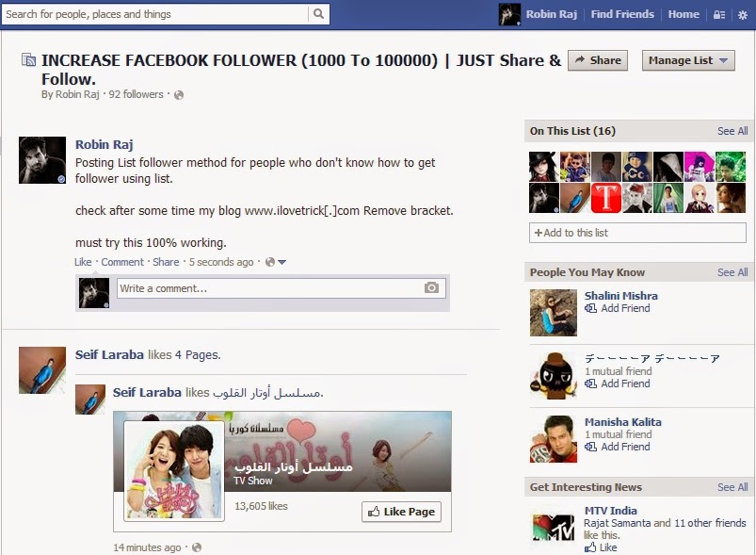Open Seif Laraba likes 4 Pages name link
This screenshot has height=555, width=756.
[x=109, y=354]
